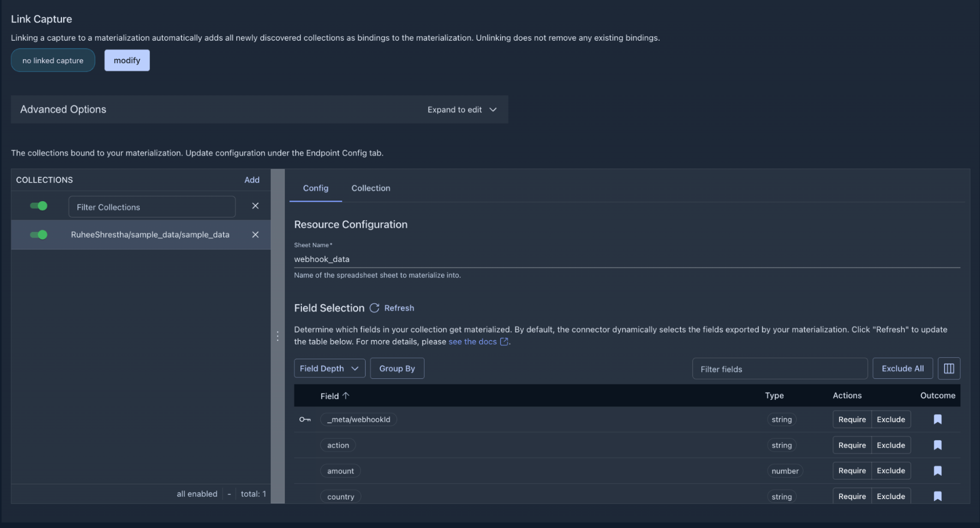Click the Group By button

[x=397, y=369]
